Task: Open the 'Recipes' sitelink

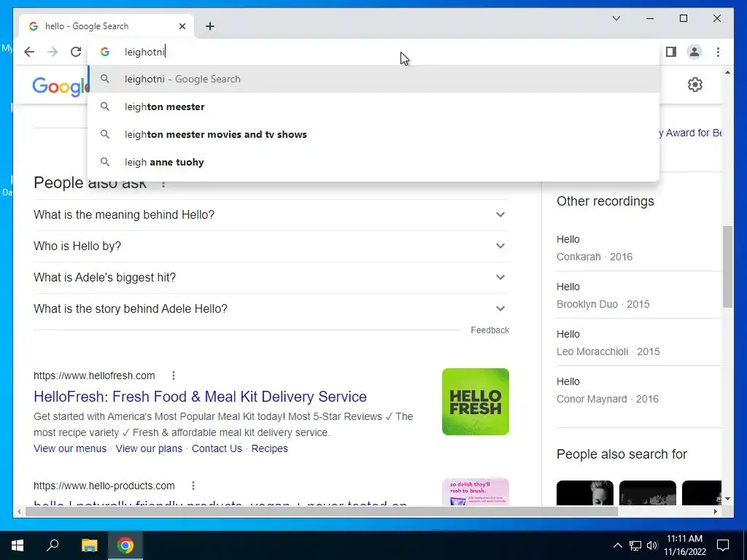Action: pos(270,448)
